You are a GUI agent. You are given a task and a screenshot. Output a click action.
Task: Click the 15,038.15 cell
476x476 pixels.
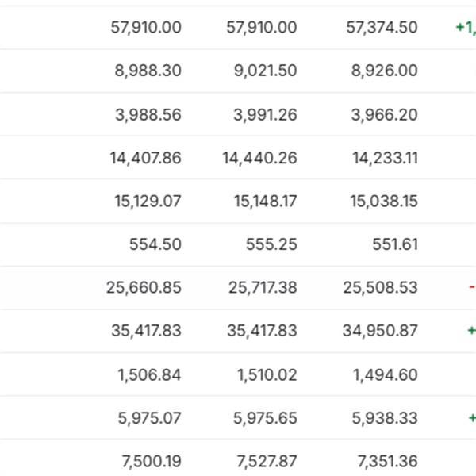384,202
